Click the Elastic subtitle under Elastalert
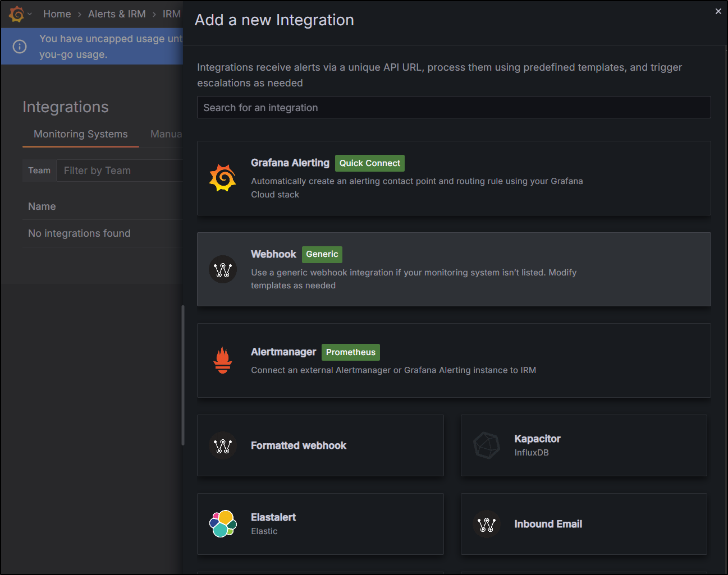This screenshot has height=575, width=728. pyautogui.click(x=264, y=531)
